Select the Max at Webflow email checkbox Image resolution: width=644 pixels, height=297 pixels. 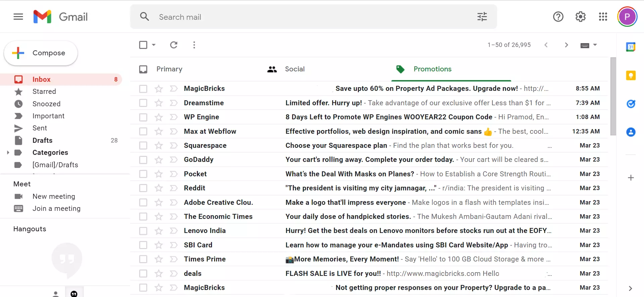click(x=143, y=131)
